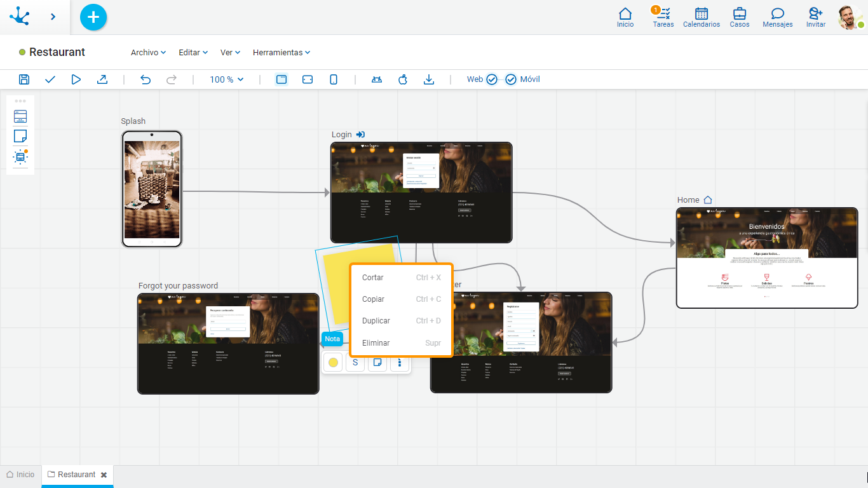Select the sticky note tool in left palette

tap(20, 137)
